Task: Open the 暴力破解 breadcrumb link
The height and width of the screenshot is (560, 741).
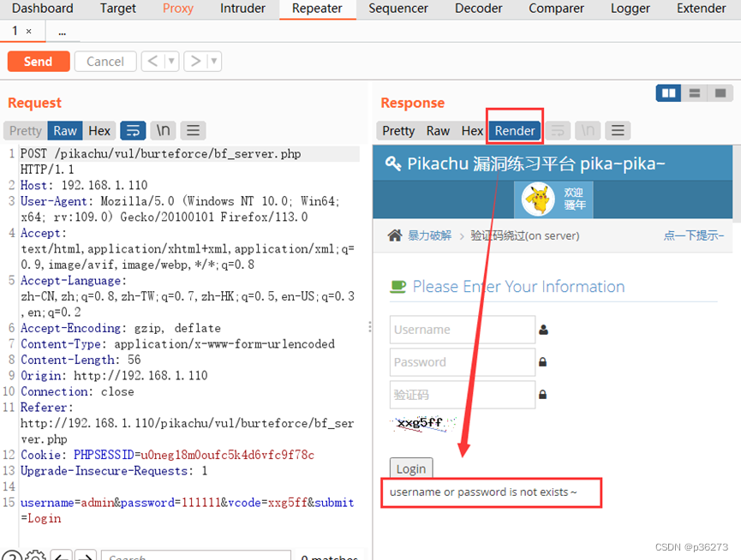Action: (429, 235)
